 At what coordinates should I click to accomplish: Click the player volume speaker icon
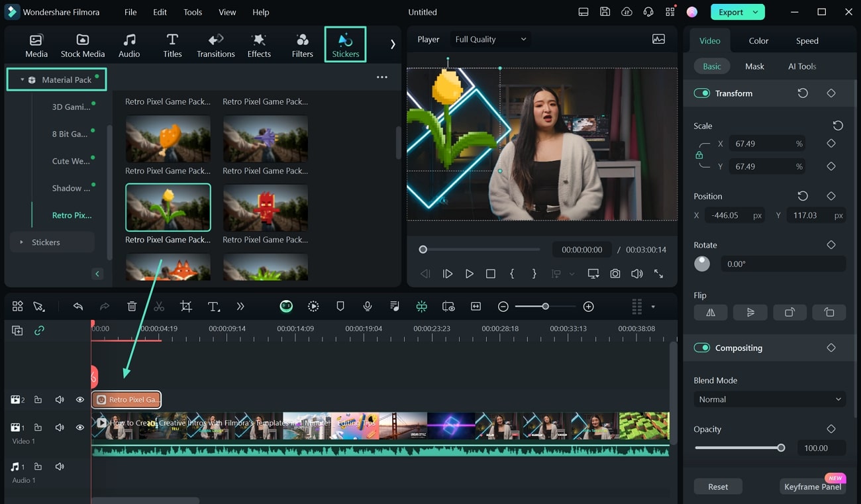[636, 274]
